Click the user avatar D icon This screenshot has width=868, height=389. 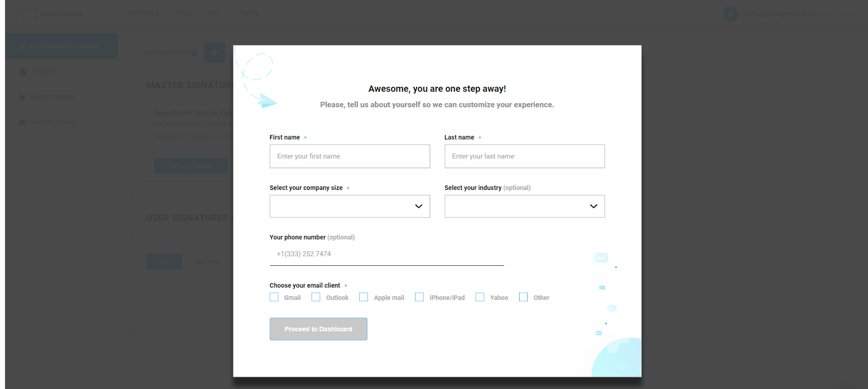click(x=730, y=14)
